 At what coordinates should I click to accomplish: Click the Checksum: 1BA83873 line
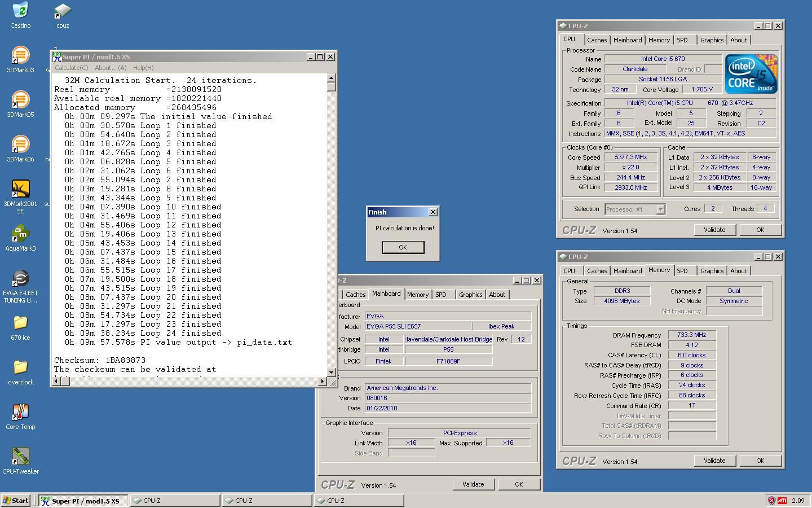(100, 360)
